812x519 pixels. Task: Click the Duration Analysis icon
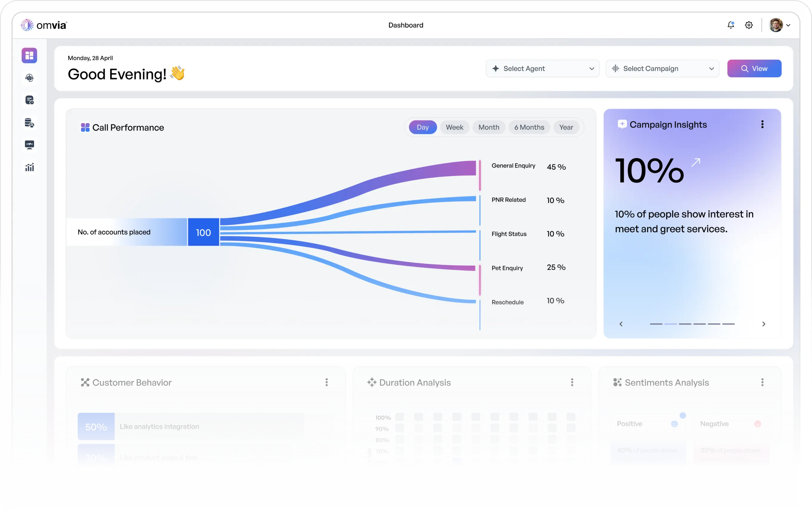coord(372,382)
